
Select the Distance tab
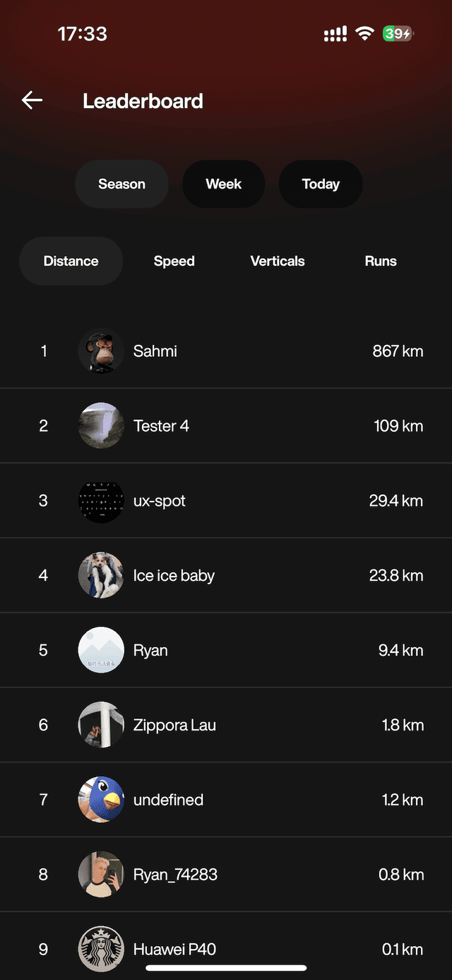coord(71,261)
